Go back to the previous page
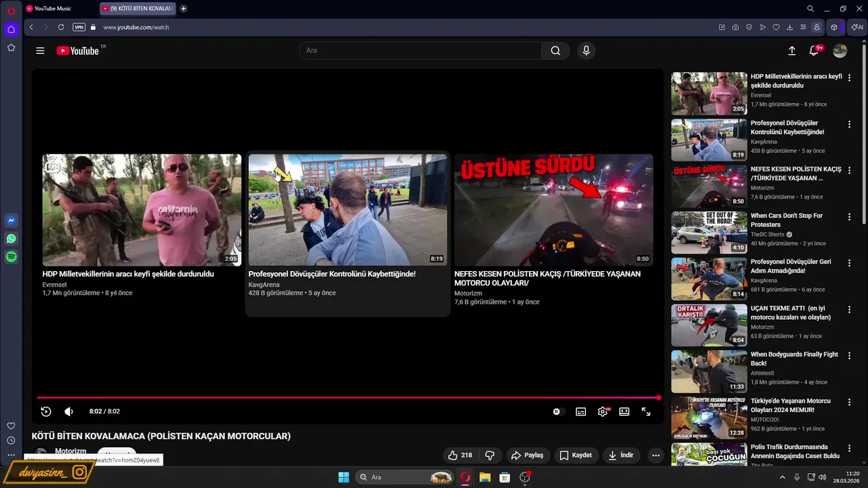The height and width of the screenshot is (488, 868). coord(31,27)
